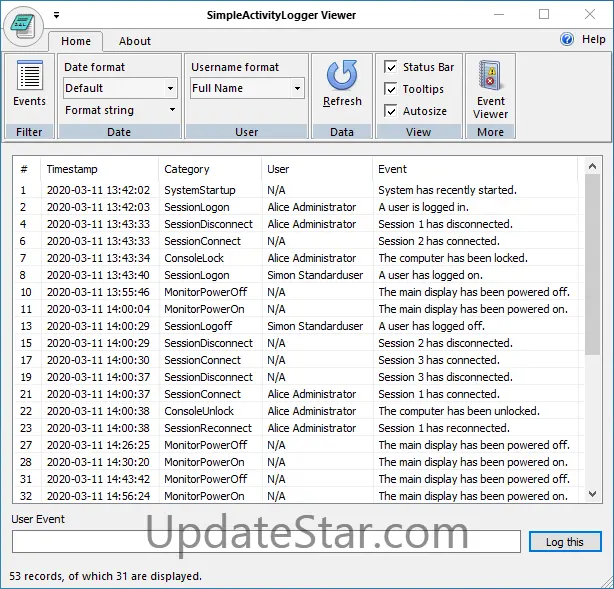This screenshot has width=614, height=589.
Task: Select timestamp 2020-03-11 14:56:24
Action: [x=98, y=496]
